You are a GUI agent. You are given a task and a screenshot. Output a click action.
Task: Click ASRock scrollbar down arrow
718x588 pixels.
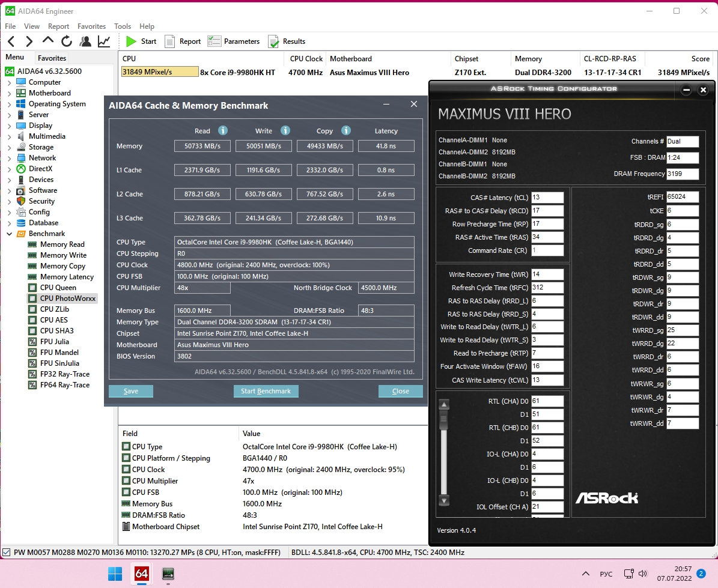click(443, 500)
